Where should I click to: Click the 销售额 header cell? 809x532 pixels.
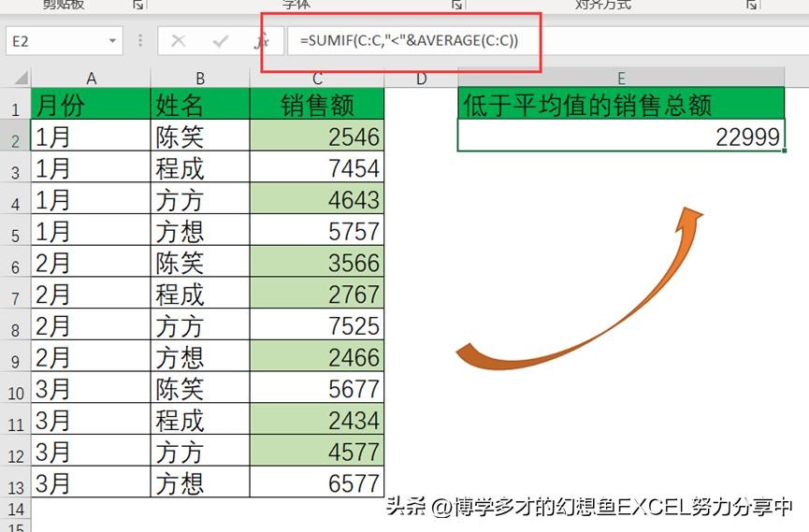tap(317, 105)
